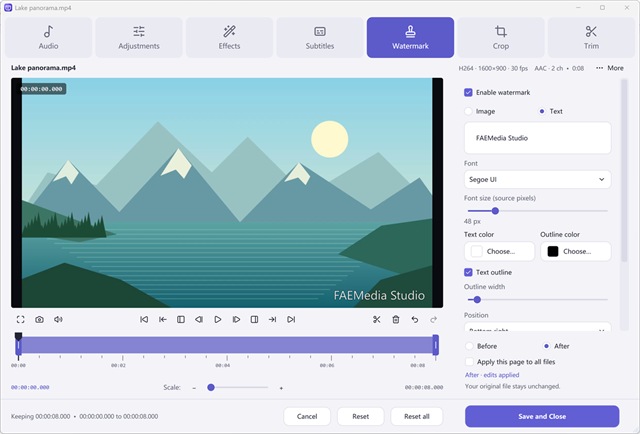This screenshot has height=434, width=640.
Task: Go to the Trim tab
Action: pyautogui.click(x=591, y=37)
